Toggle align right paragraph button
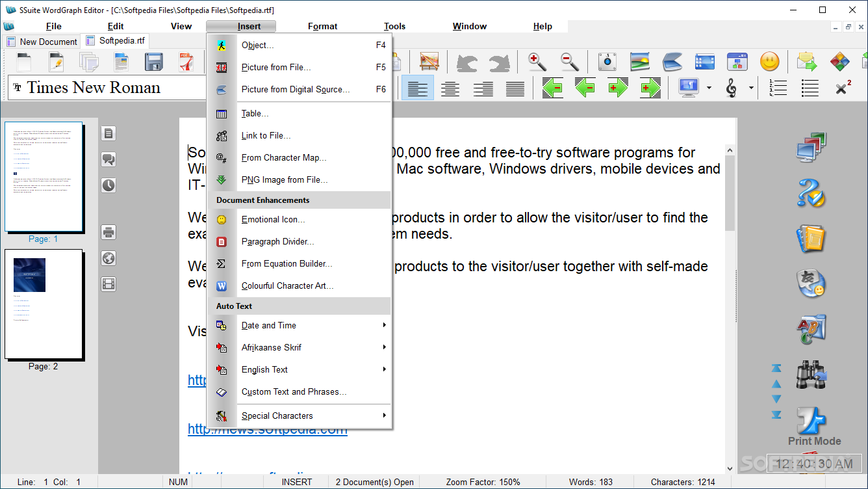Screen dimensions: 868x489 (483, 88)
